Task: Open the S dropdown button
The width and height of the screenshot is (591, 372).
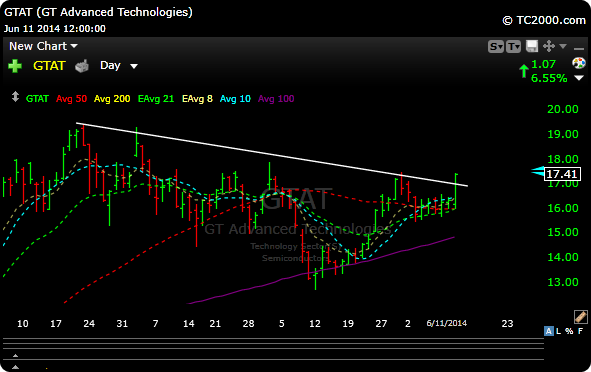Action: point(495,46)
